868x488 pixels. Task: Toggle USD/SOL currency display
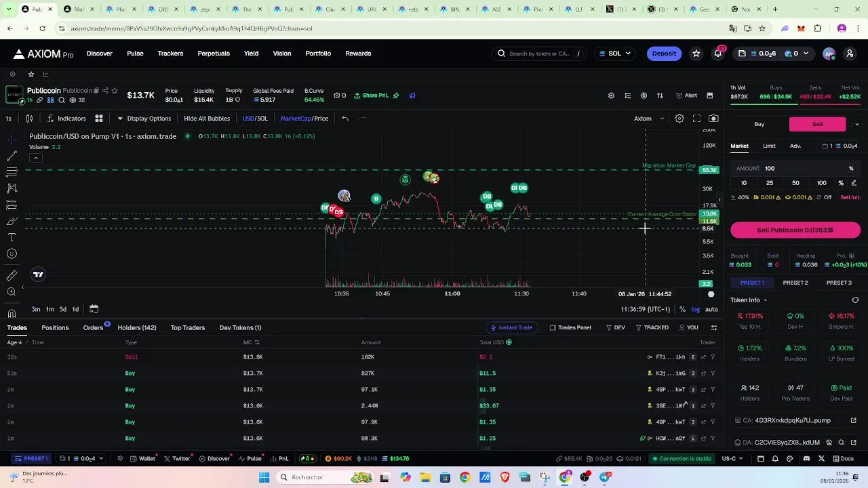[255, 119]
